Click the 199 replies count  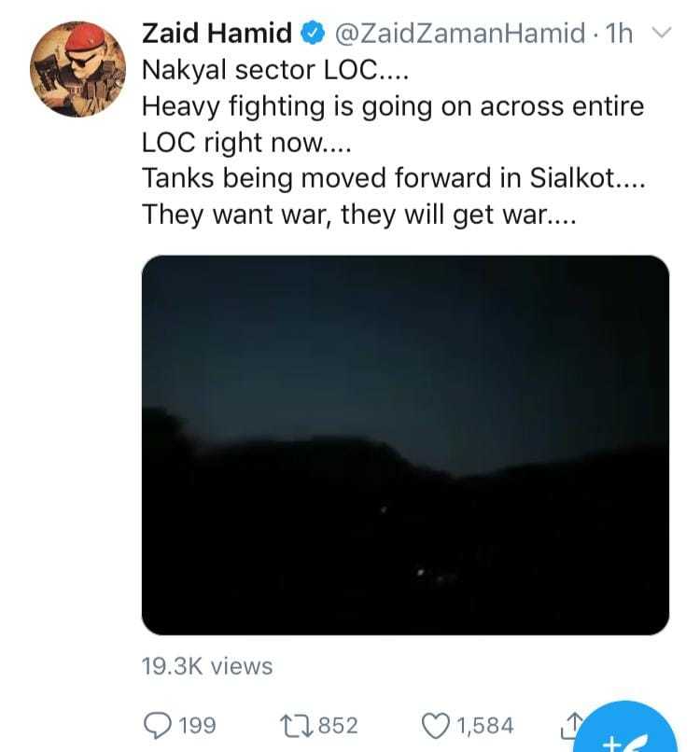click(196, 725)
